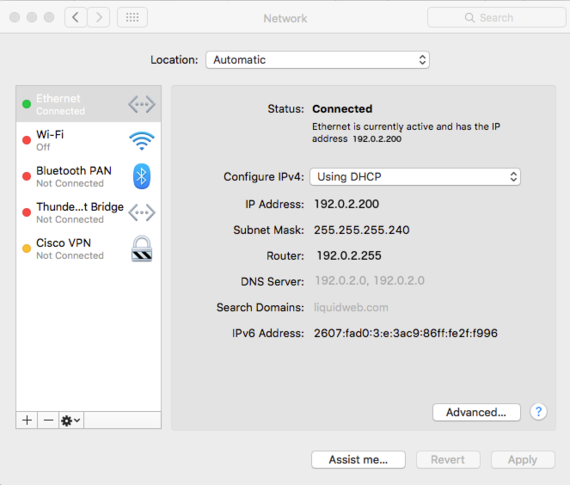The width and height of the screenshot is (570, 485).
Task: Click the Search Domains field liquidweb.com
Action: click(x=351, y=307)
